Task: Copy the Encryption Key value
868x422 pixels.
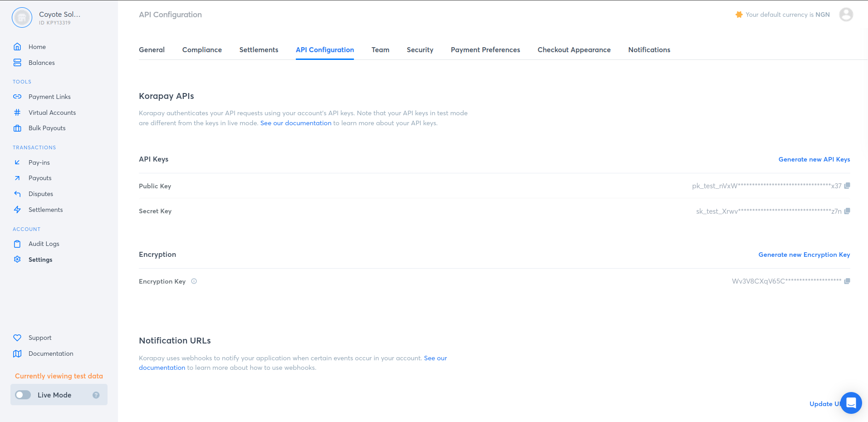Action: pos(847,281)
